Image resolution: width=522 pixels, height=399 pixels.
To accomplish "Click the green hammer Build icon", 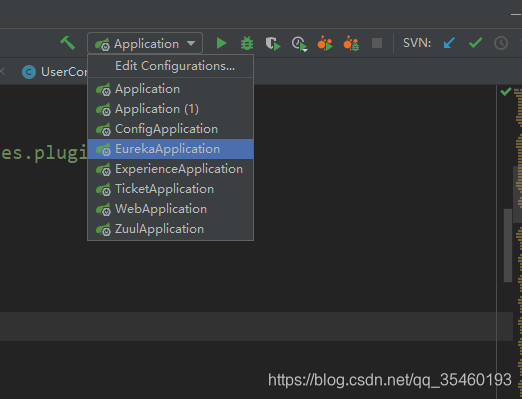I will [68, 43].
